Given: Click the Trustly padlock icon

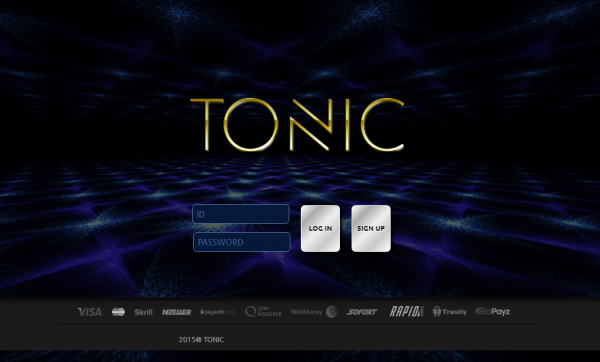Looking at the screenshot, I should coord(437,311).
